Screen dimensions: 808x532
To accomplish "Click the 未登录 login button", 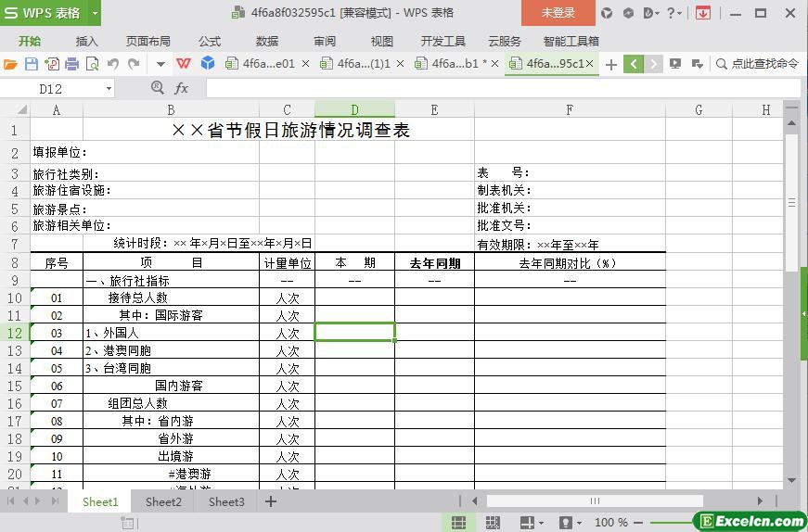I will coord(558,13).
